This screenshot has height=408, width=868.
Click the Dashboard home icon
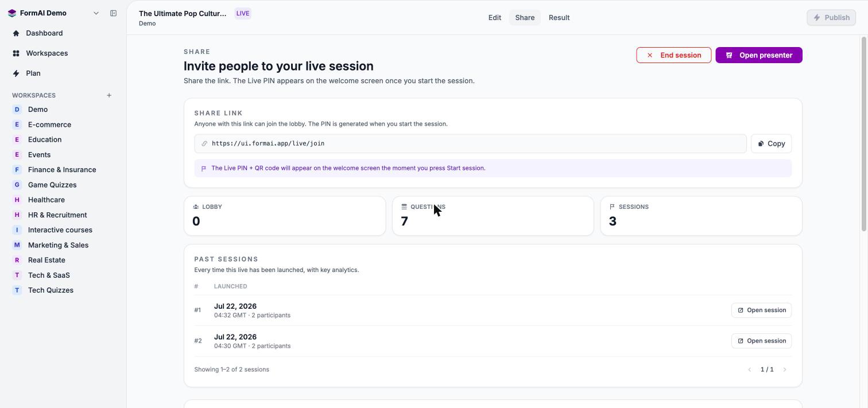point(16,33)
